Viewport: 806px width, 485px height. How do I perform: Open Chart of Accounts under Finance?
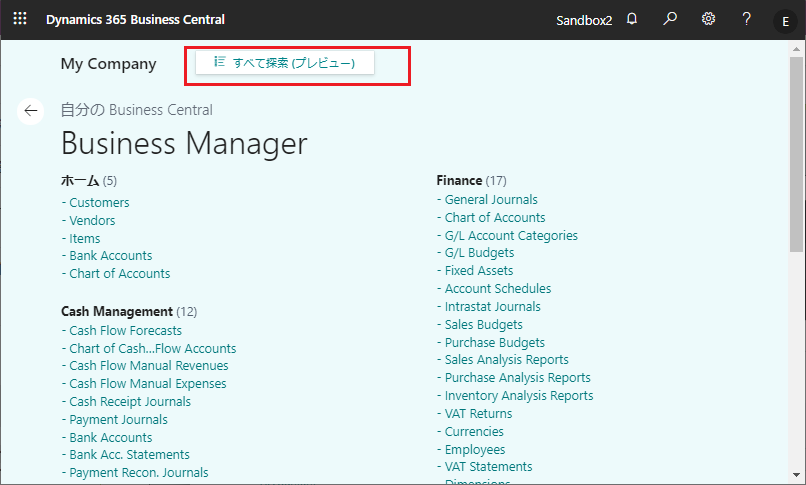pos(495,217)
